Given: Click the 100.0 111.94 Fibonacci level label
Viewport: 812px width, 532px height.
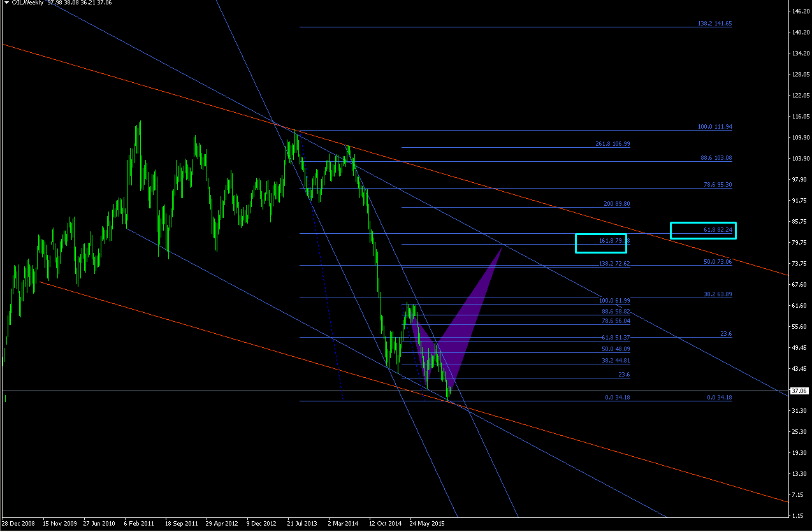Looking at the screenshot, I should [715, 127].
